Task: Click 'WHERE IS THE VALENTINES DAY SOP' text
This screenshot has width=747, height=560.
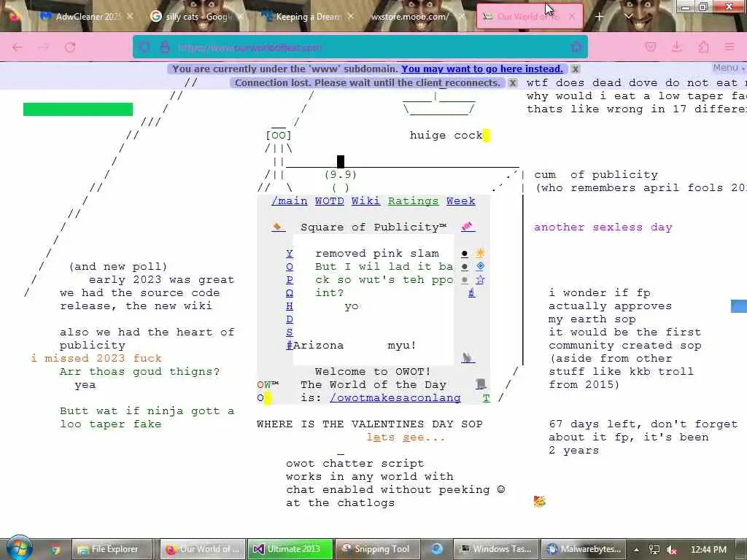Action: tap(369, 424)
